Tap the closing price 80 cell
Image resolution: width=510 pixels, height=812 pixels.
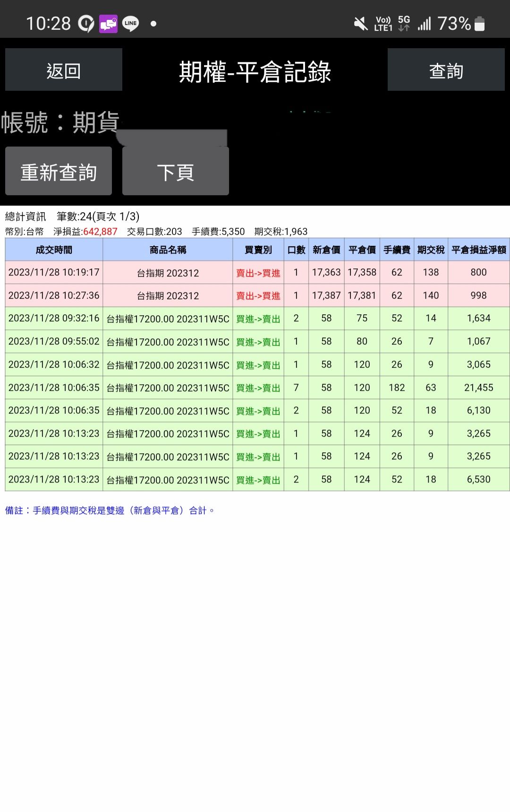tap(362, 341)
